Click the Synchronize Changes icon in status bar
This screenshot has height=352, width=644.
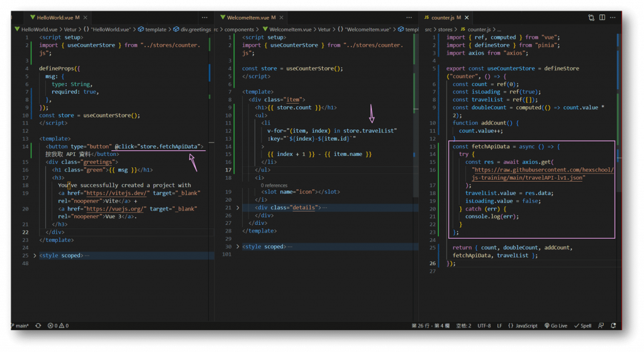pos(38,326)
